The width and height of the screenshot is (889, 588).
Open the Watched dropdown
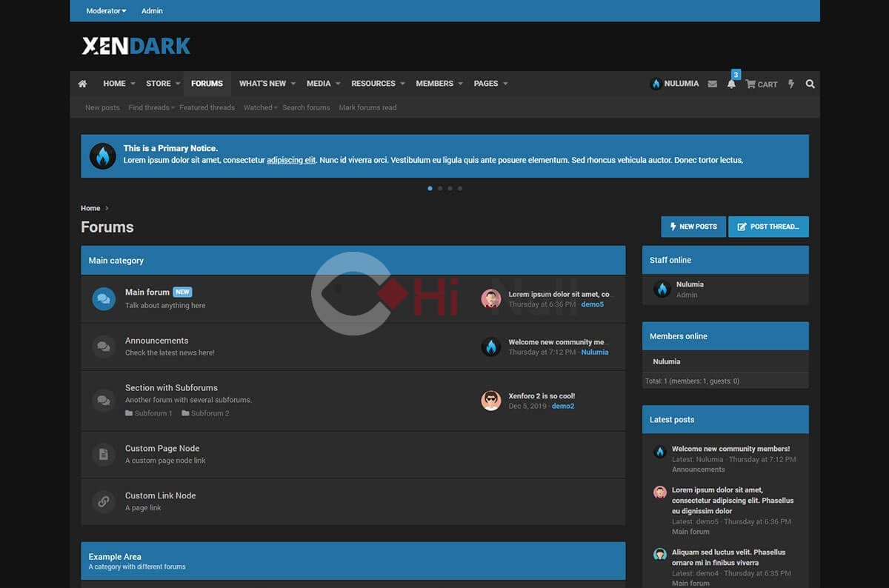pos(260,107)
